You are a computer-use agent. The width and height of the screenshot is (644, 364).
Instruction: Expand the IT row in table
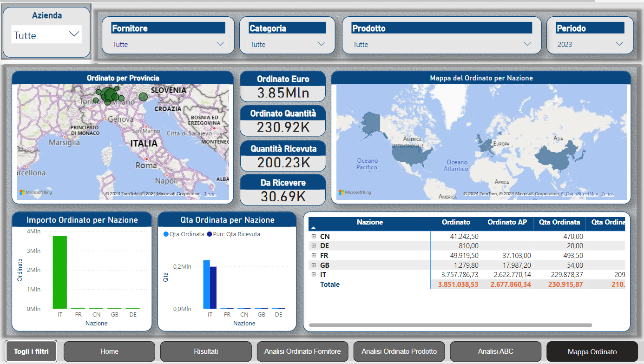coord(314,275)
